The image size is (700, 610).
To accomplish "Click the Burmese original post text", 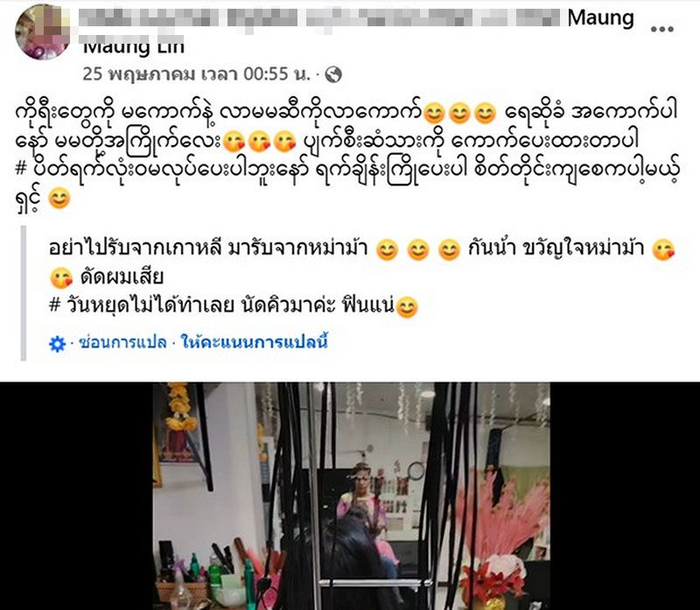I will pos(347,155).
